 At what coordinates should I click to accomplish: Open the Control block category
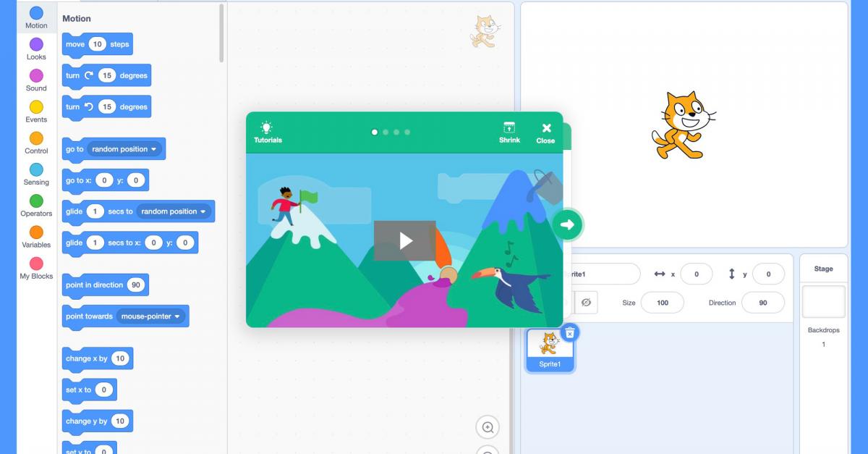click(36, 143)
